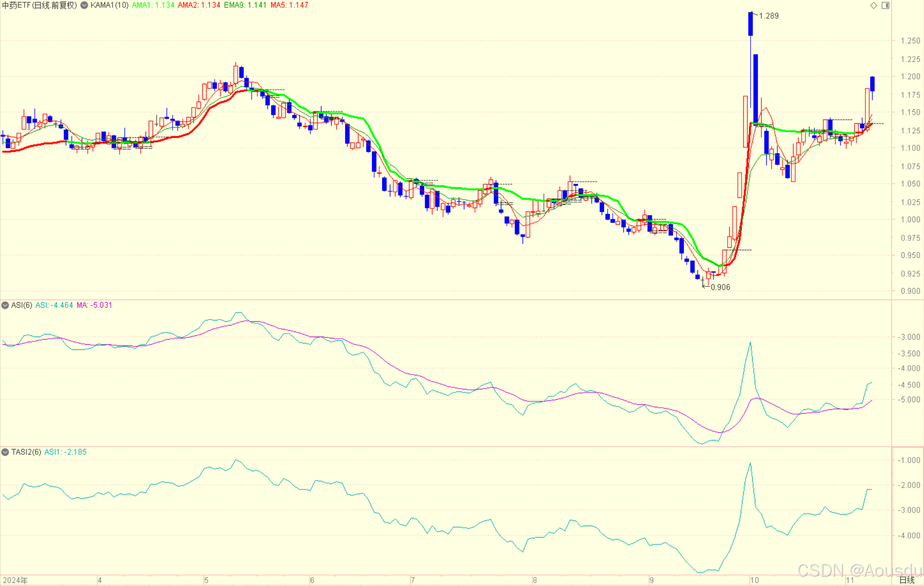Open the KAMA1(10) indicator dropdown arrow
The width and height of the screenshot is (924, 586).
(x=84, y=6)
